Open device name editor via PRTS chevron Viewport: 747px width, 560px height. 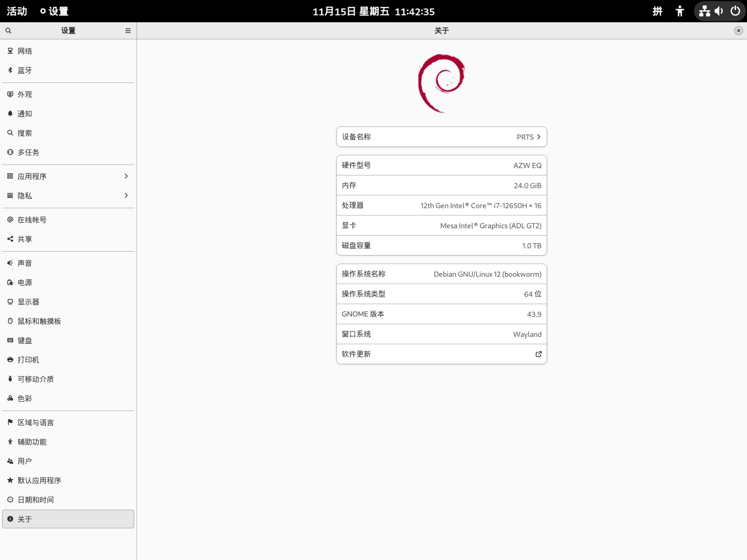538,137
